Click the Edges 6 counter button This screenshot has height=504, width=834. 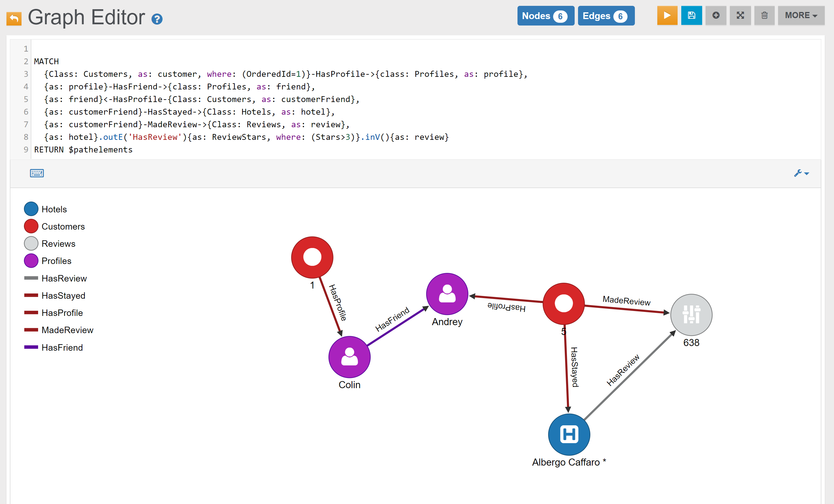tap(606, 16)
